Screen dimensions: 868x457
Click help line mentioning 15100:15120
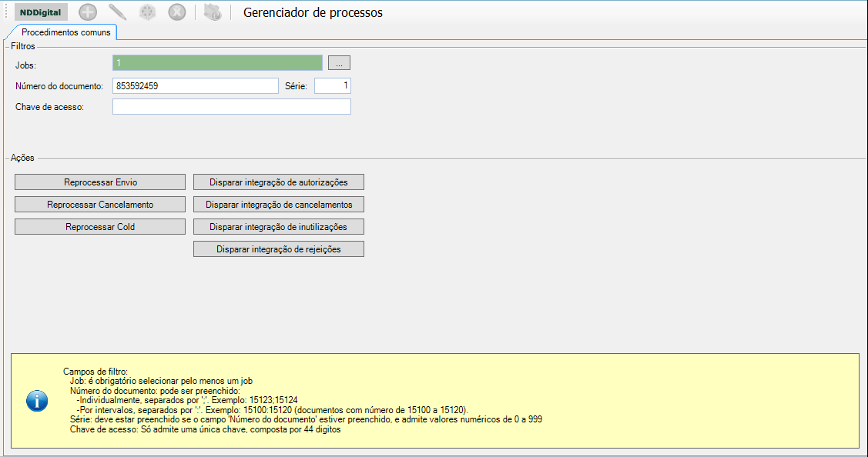click(x=273, y=410)
